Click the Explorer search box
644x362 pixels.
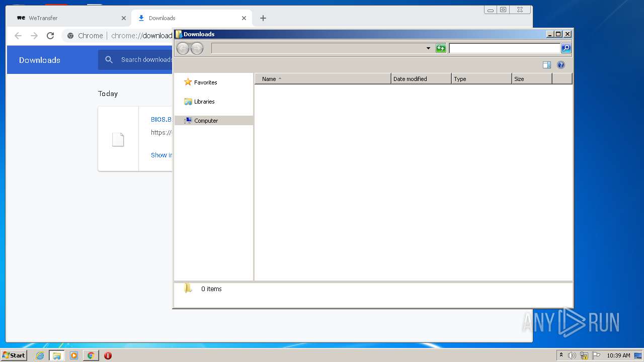505,48
